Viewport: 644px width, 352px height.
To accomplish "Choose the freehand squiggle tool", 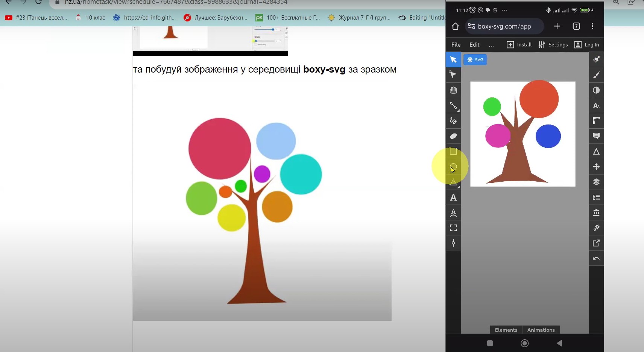I will click(453, 121).
